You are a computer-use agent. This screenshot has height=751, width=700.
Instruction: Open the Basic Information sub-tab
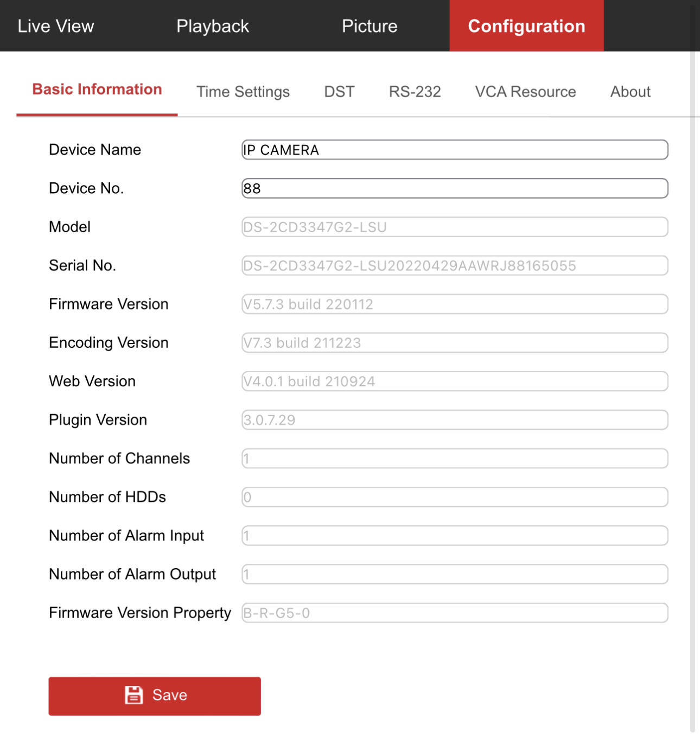coord(97,90)
